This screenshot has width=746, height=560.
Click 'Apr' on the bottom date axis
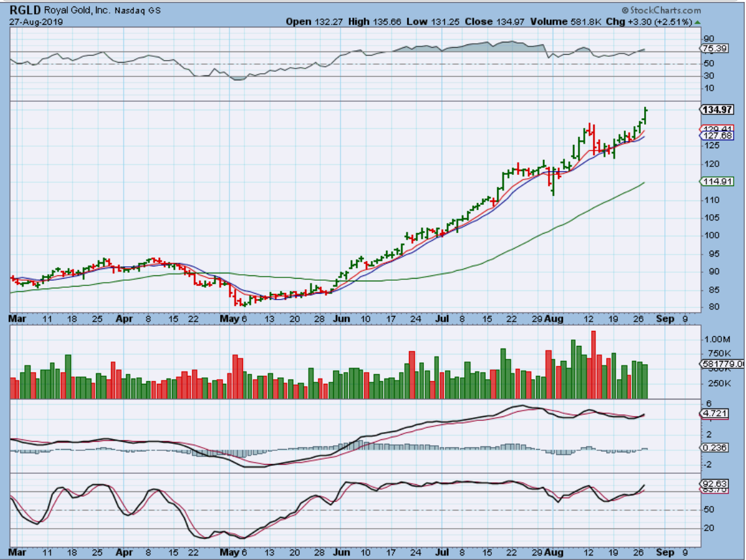pyautogui.click(x=124, y=552)
